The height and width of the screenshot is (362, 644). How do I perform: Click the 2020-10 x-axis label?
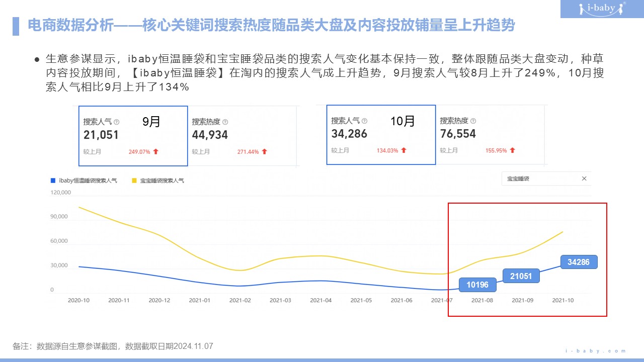78,300
